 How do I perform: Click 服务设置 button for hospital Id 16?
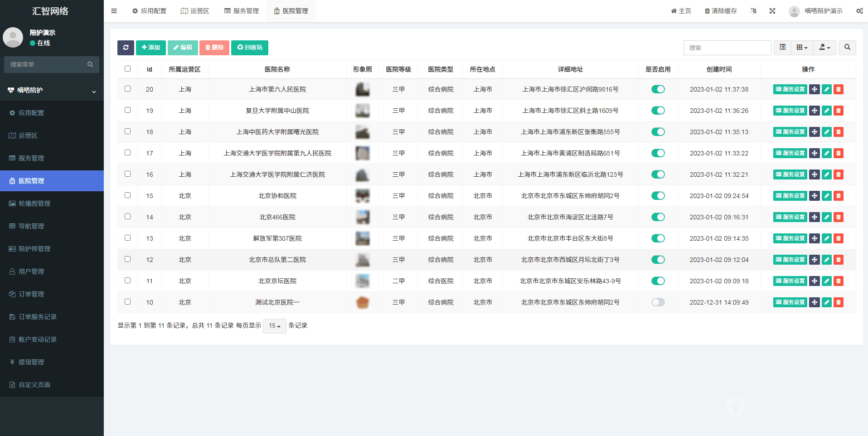[x=790, y=174]
